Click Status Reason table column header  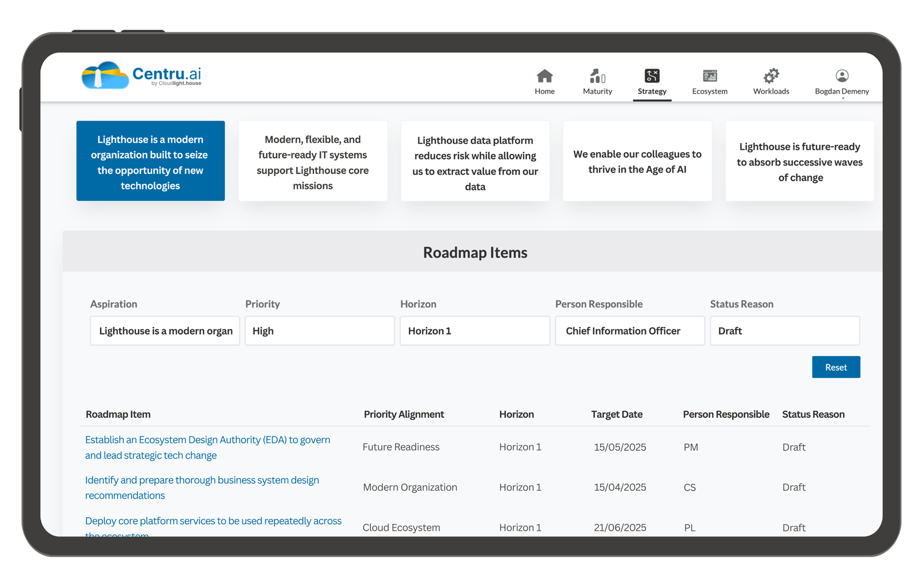pos(813,414)
